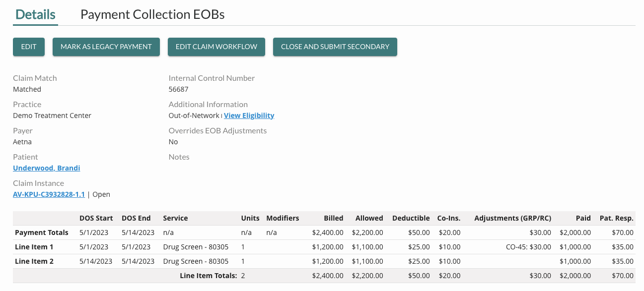Click the Payment Totals row label
Image resolution: width=644 pixels, height=291 pixels.
[42, 233]
